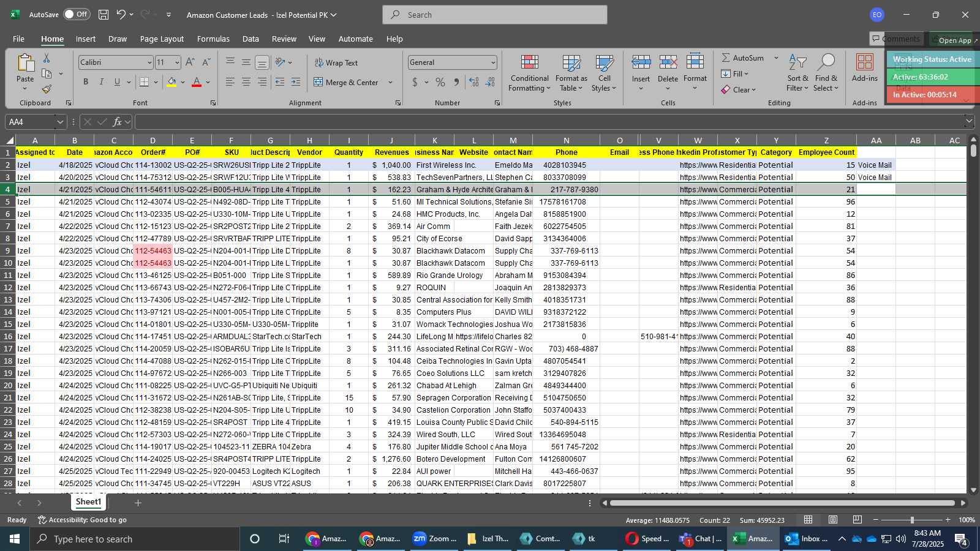This screenshot has height=551, width=980.
Task: Click the Find & Select button
Action: (826, 72)
